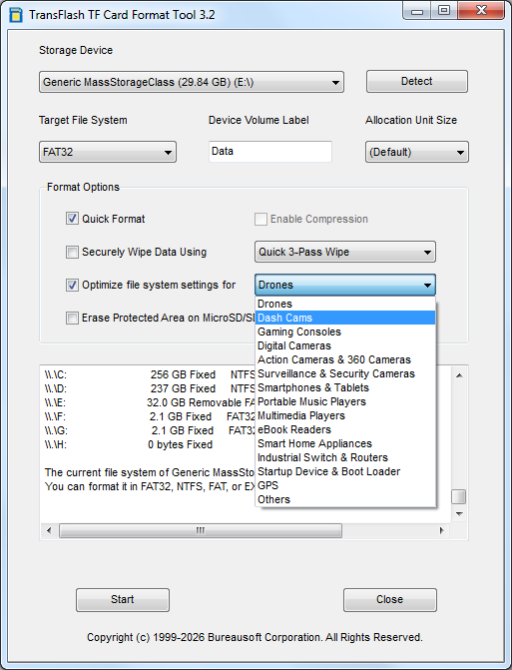This screenshot has height=670, width=512.
Task: Click the Detect button
Action: click(x=417, y=81)
